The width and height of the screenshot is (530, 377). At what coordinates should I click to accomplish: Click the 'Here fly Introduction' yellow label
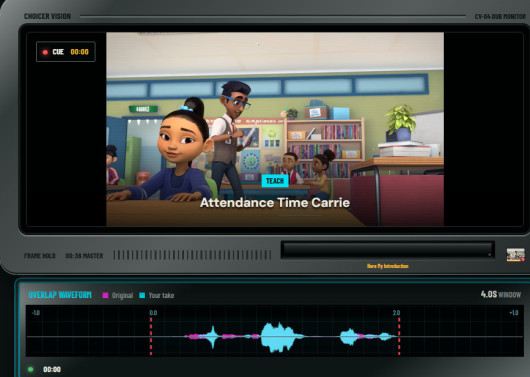(388, 266)
